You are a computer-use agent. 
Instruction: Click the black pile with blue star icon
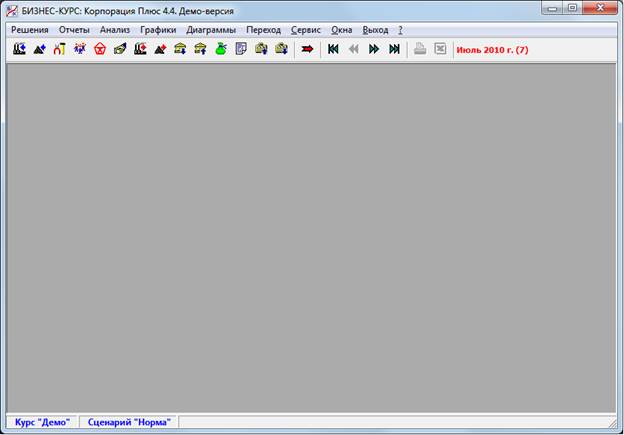pyautogui.click(x=40, y=49)
